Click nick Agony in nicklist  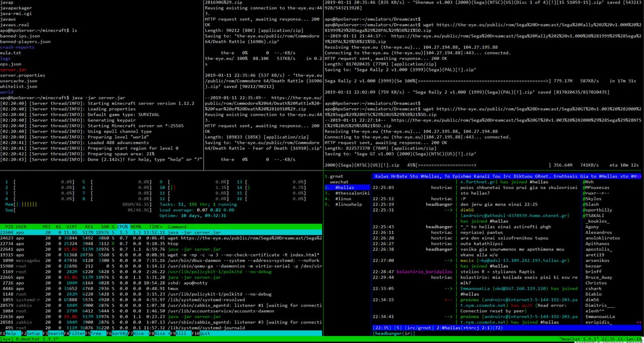coord(592,227)
